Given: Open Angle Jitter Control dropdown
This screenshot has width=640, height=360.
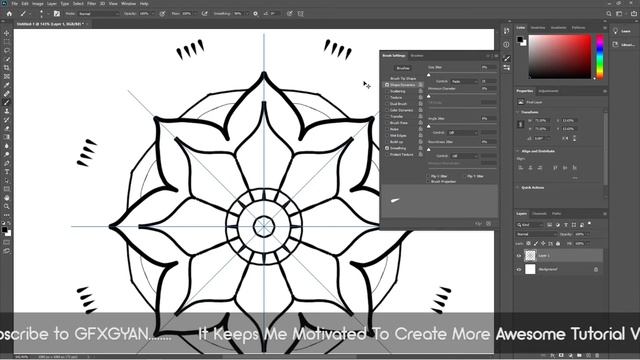Looking at the screenshot, I should (463, 133).
